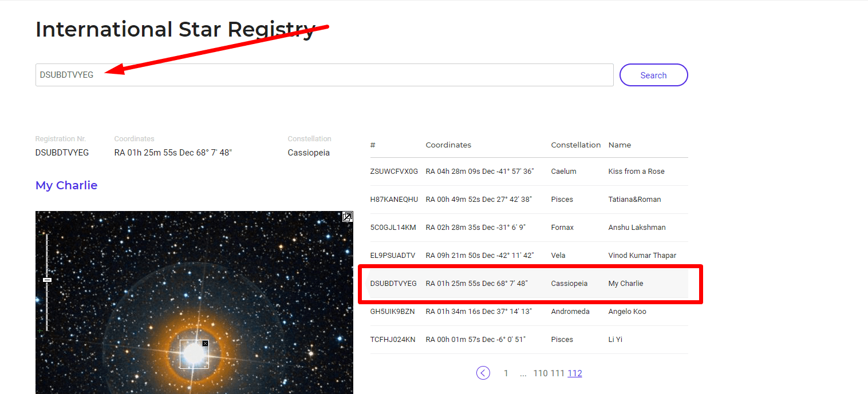Click the previous page arrow in pagination
The height and width of the screenshot is (394, 868).
[x=483, y=373]
